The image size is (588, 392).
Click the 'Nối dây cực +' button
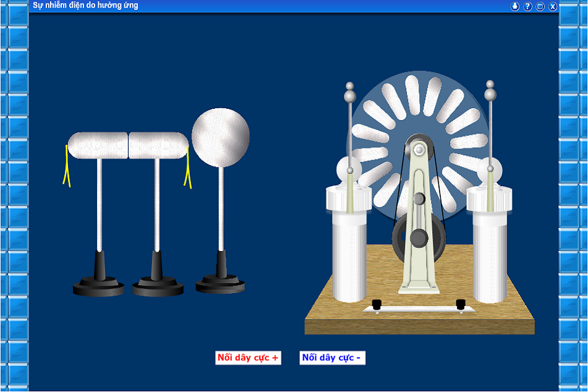click(248, 357)
